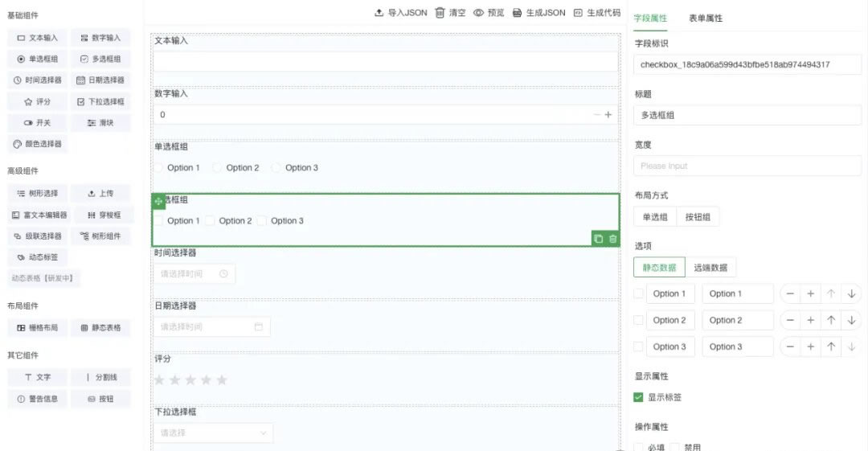Open the 日期选择器 date picker field

click(x=212, y=327)
